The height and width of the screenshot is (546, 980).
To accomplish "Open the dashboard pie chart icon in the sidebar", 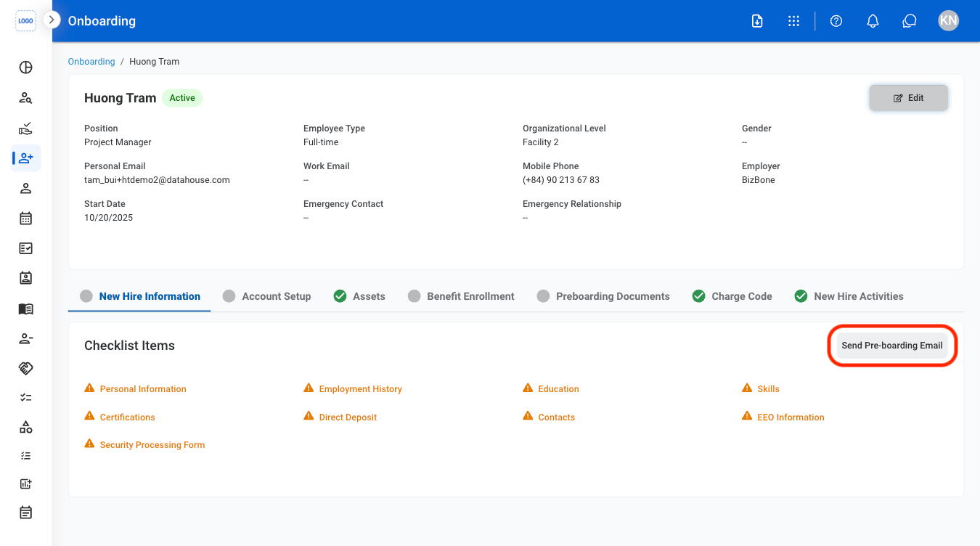I will [25, 68].
